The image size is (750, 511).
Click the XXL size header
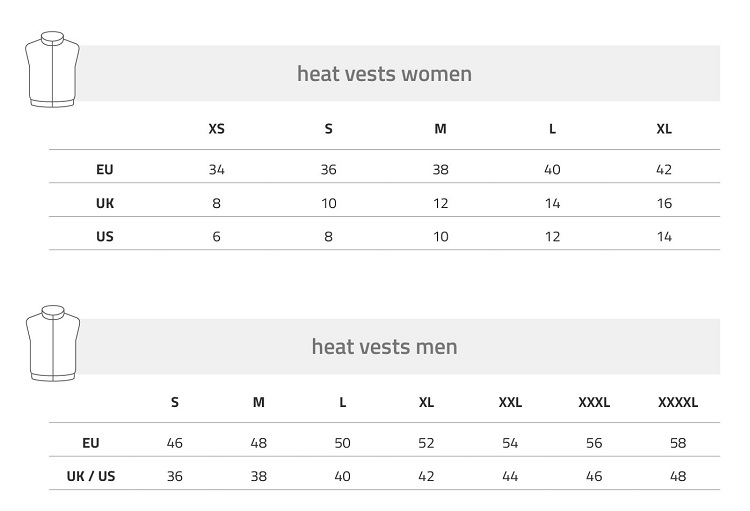pos(510,402)
